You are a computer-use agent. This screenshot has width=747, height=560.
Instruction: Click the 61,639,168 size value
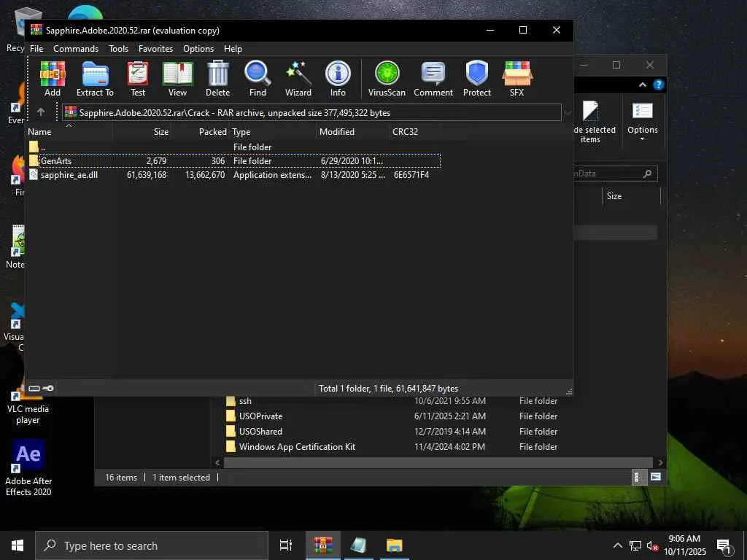pyautogui.click(x=147, y=175)
